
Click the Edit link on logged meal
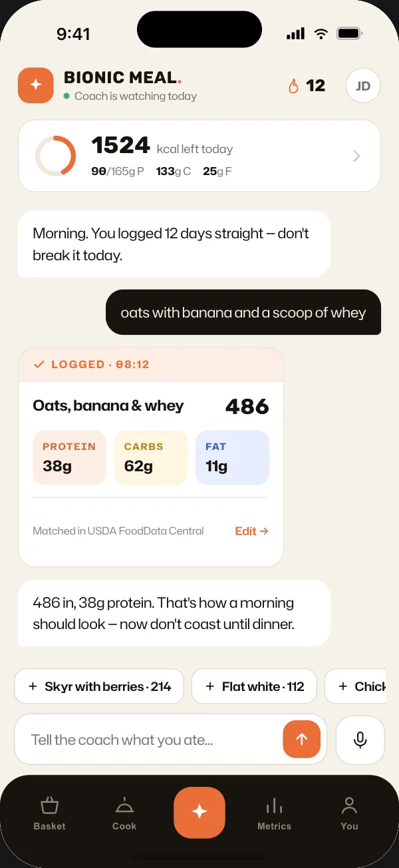pyautogui.click(x=251, y=531)
